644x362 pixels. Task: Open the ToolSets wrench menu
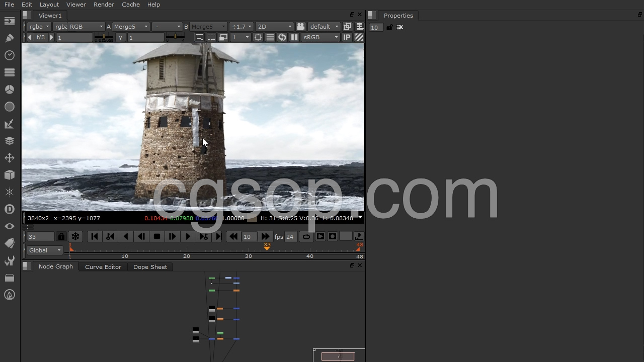[x=10, y=260]
